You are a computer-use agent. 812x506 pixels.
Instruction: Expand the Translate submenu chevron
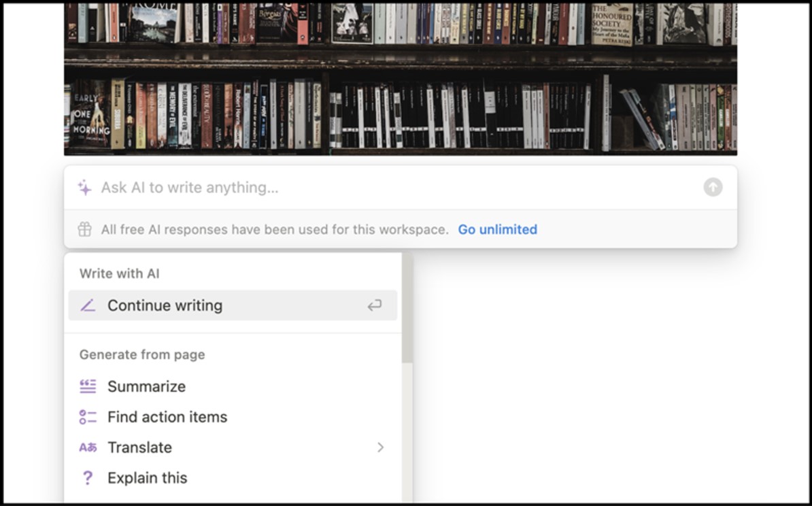tap(381, 448)
